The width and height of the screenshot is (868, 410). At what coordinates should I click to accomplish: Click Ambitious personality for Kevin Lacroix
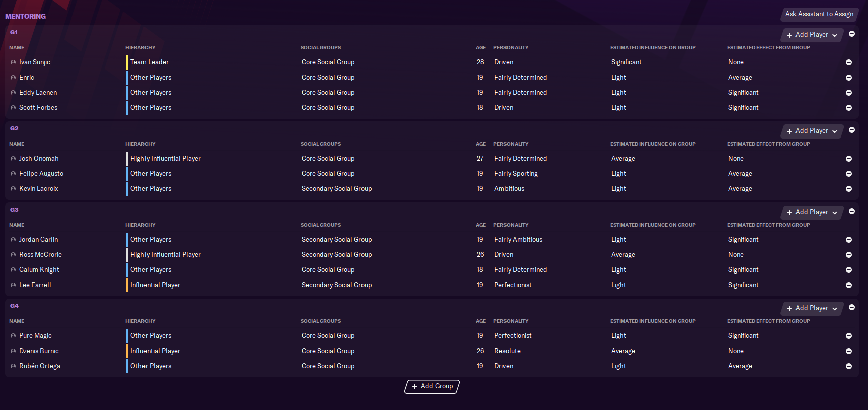pyautogui.click(x=510, y=189)
